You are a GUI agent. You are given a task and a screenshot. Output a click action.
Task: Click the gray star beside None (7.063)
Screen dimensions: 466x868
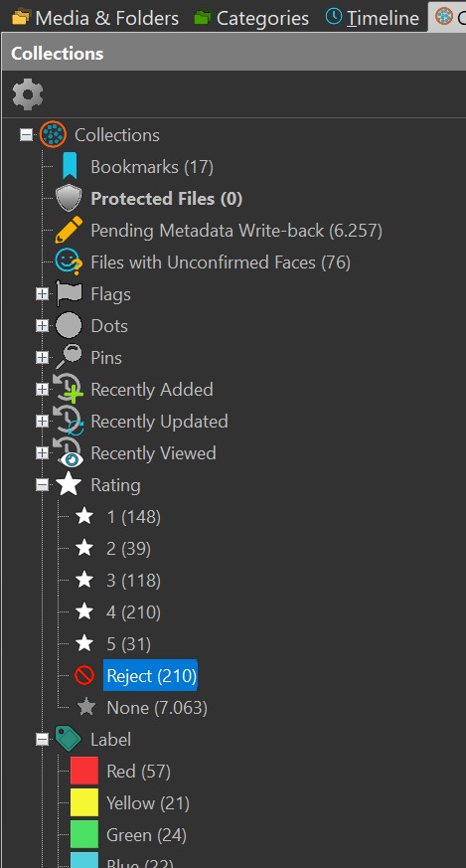pyautogui.click(x=85, y=707)
